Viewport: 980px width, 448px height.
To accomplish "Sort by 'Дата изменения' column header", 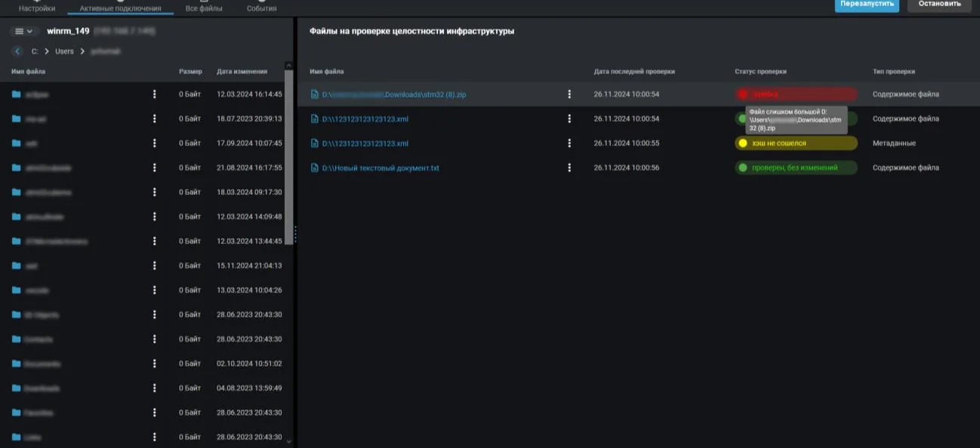I will [242, 72].
